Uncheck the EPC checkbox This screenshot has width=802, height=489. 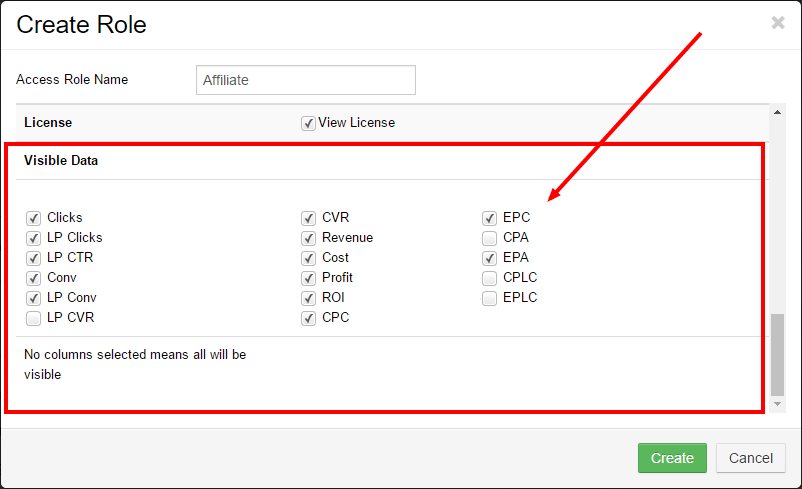tap(489, 218)
